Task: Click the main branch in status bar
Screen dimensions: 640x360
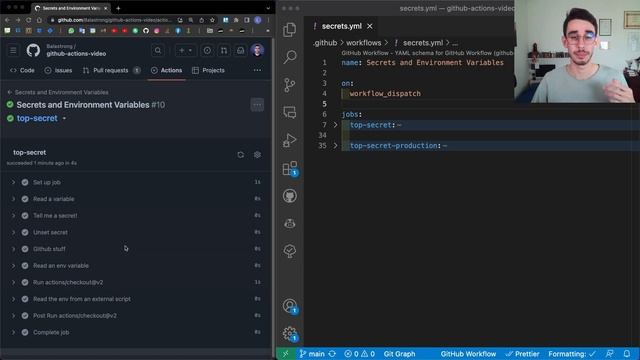Action: tap(312, 354)
